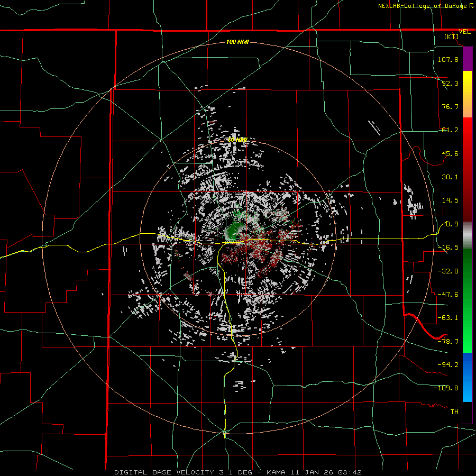Click the 76.7 value on velocity scale
The width and height of the screenshot is (476, 476).
450,106
